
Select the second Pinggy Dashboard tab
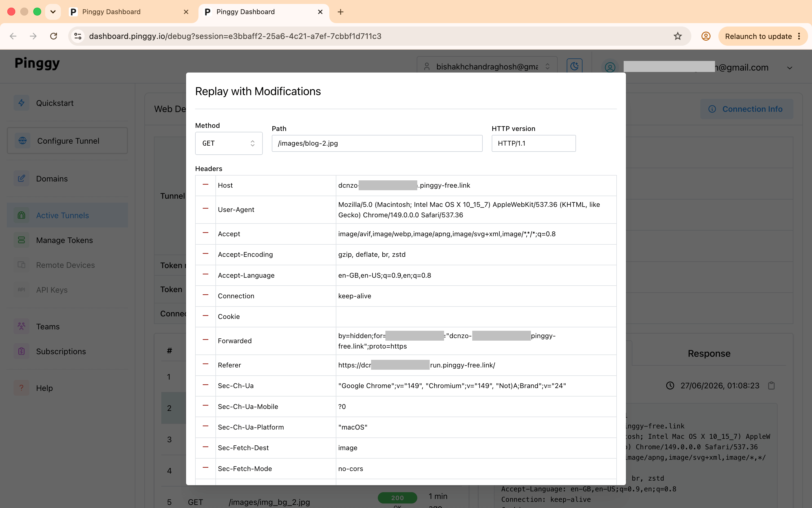[x=263, y=12]
